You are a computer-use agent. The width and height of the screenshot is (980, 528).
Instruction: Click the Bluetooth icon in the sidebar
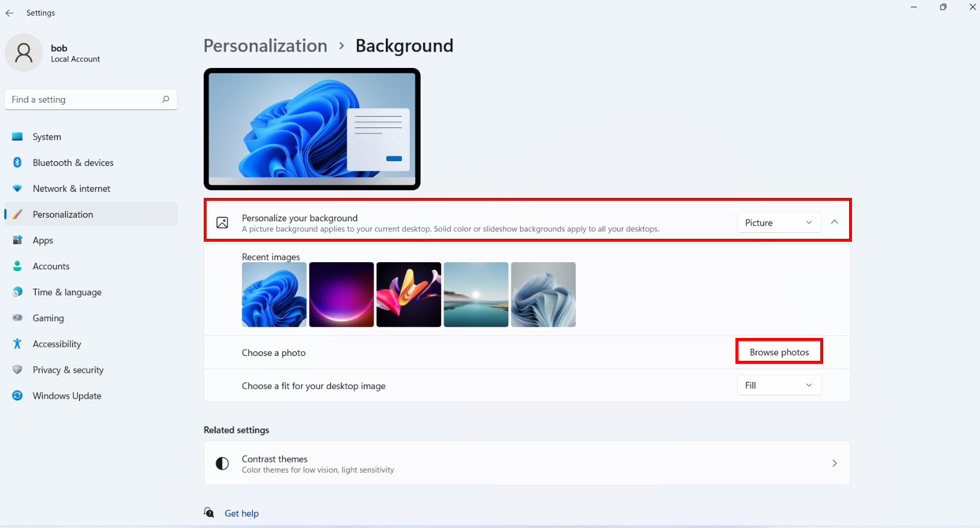point(17,162)
